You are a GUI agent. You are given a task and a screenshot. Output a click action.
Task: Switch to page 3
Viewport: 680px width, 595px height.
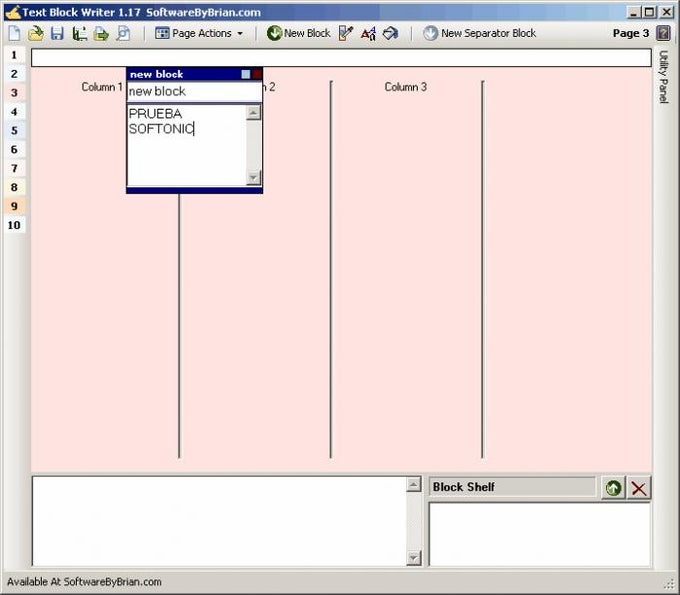[14, 93]
